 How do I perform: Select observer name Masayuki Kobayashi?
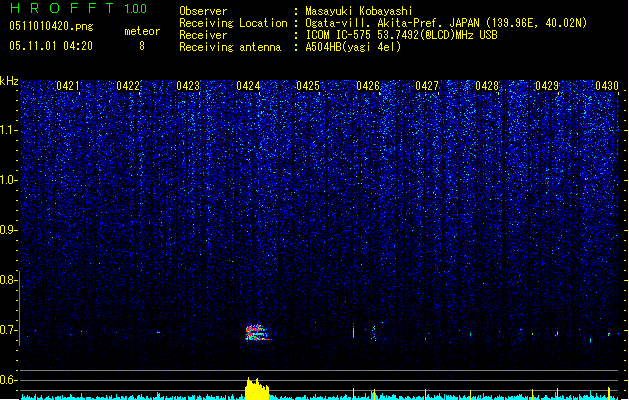(x=359, y=11)
